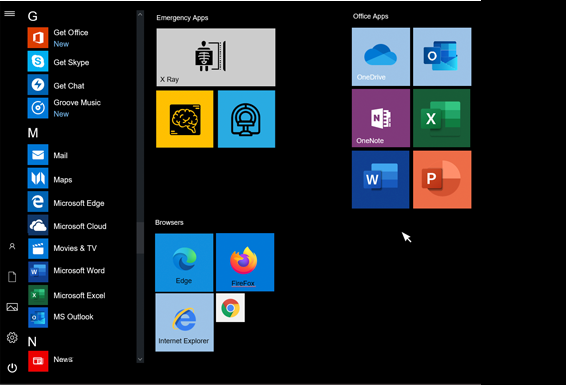Viewport: 566px width, 385px height.
Task: Launch the PowerPoint tile
Action: (442, 179)
